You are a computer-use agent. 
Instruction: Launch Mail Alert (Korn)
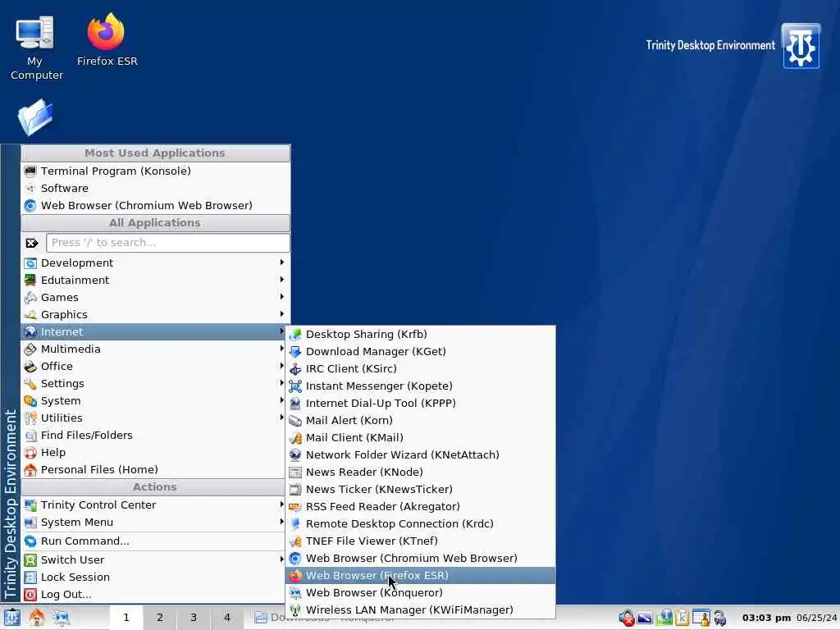click(x=421, y=420)
